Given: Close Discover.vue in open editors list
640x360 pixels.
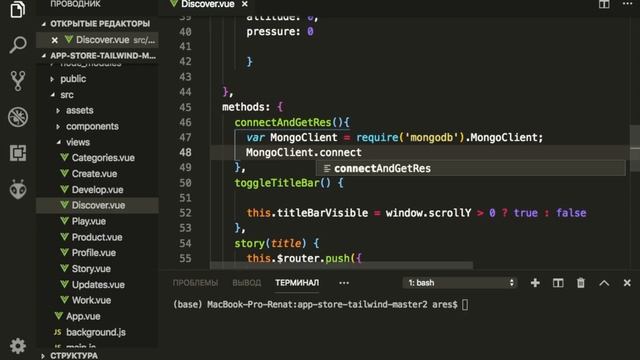Looking at the screenshot, I should coord(54,40).
